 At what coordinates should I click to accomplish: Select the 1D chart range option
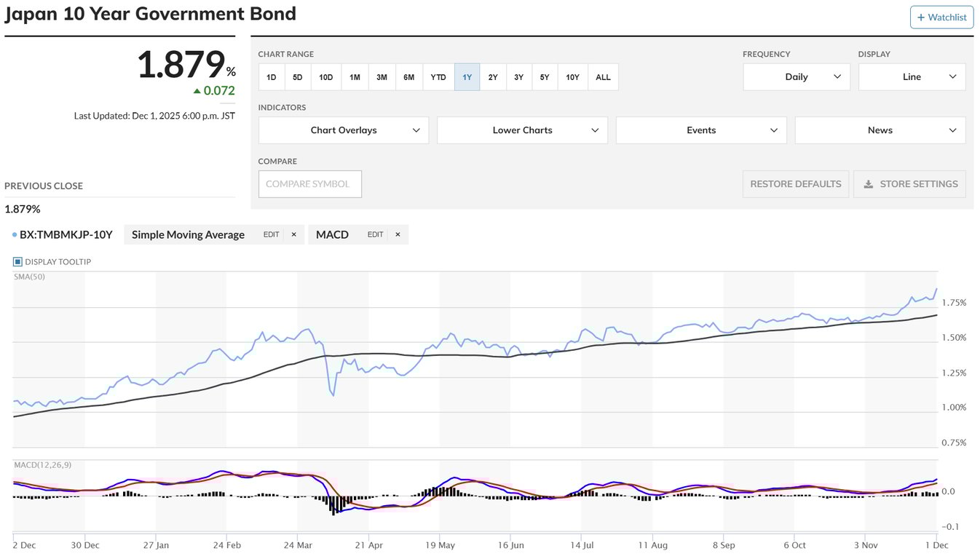click(x=271, y=76)
